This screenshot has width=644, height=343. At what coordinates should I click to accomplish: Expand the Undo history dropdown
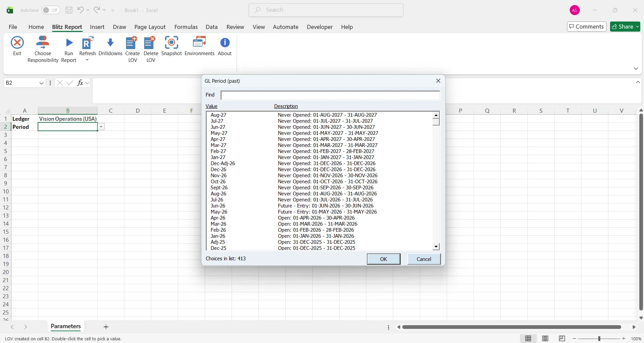coord(88,10)
